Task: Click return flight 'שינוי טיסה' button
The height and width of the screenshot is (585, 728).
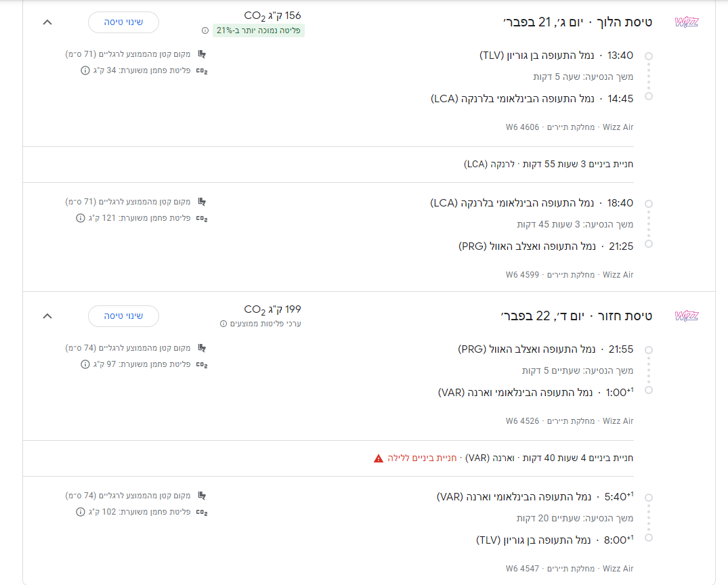Action: (x=123, y=316)
